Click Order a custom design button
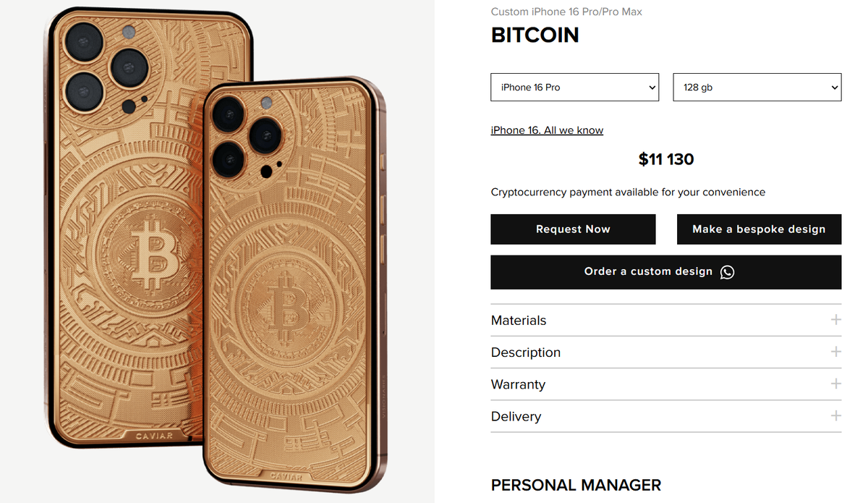The width and height of the screenshot is (868, 503). 648,272
